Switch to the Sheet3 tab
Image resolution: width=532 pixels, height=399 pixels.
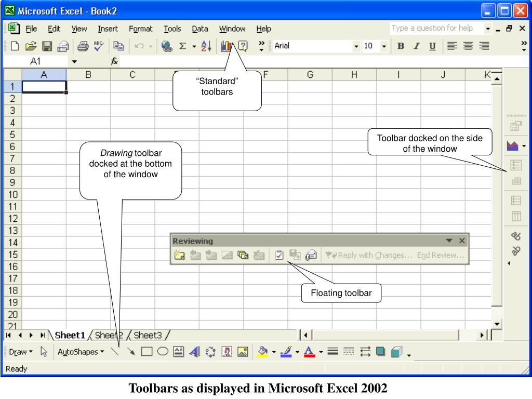(148, 335)
